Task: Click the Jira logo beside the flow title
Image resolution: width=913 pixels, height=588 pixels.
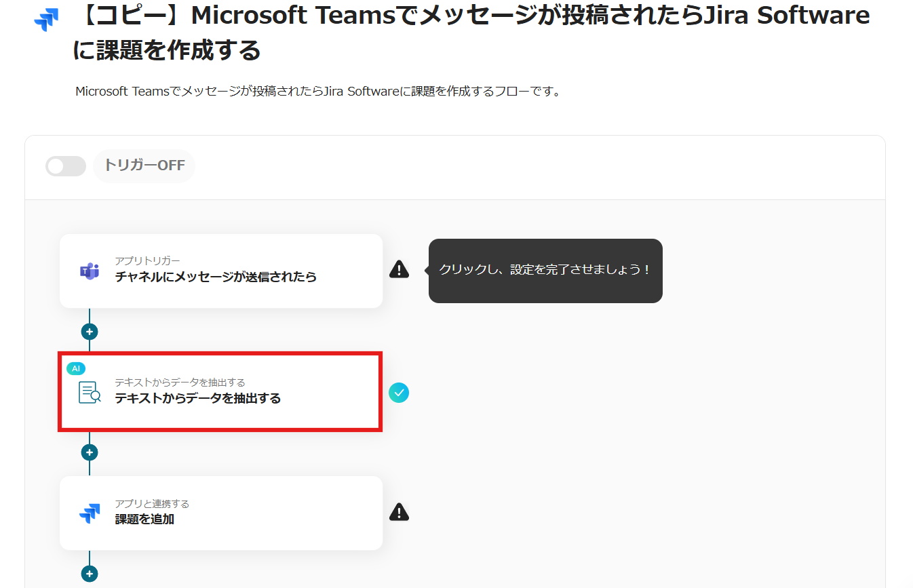Action: [46, 20]
